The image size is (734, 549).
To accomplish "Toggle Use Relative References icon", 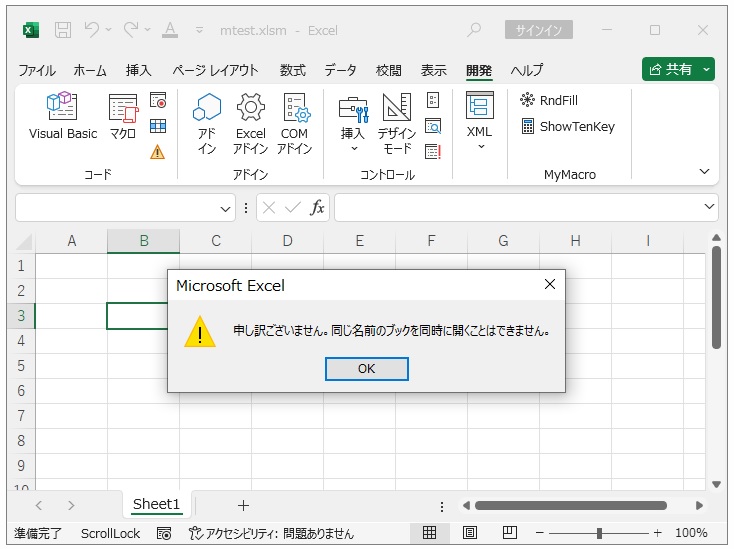I will pos(158,126).
